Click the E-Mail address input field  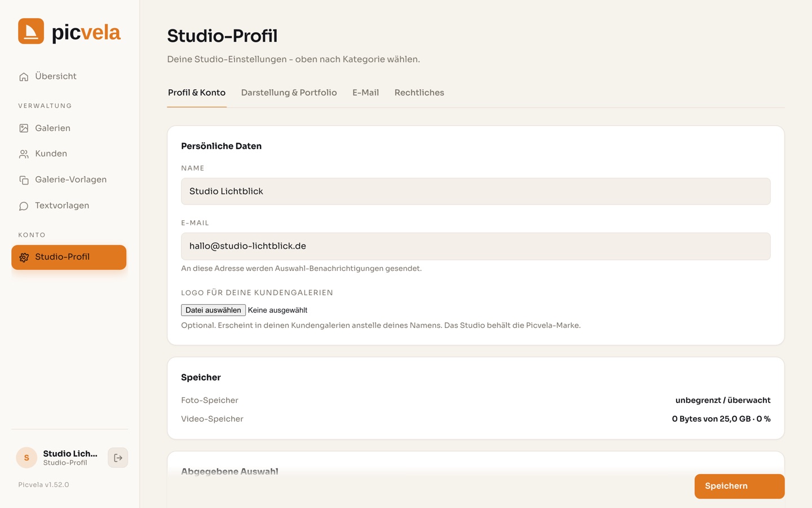475,246
